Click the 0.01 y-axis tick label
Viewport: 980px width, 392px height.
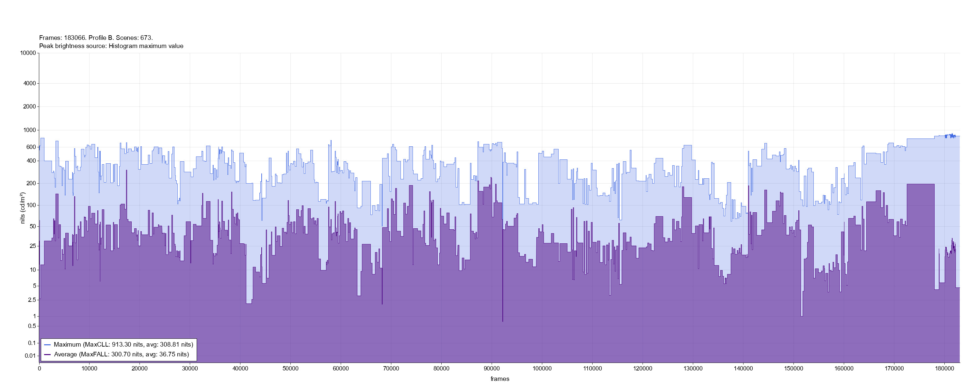pyautogui.click(x=30, y=356)
